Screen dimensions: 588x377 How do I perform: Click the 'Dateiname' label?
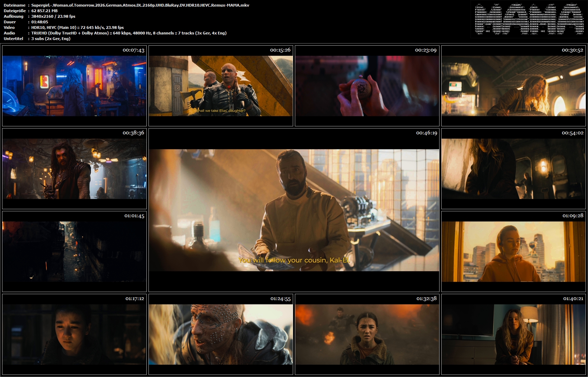coord(15,5)
